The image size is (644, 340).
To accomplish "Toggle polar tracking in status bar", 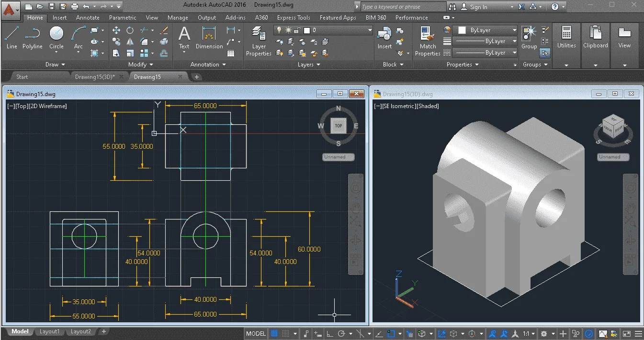I will pyautogui.click(x=342, y=334).
